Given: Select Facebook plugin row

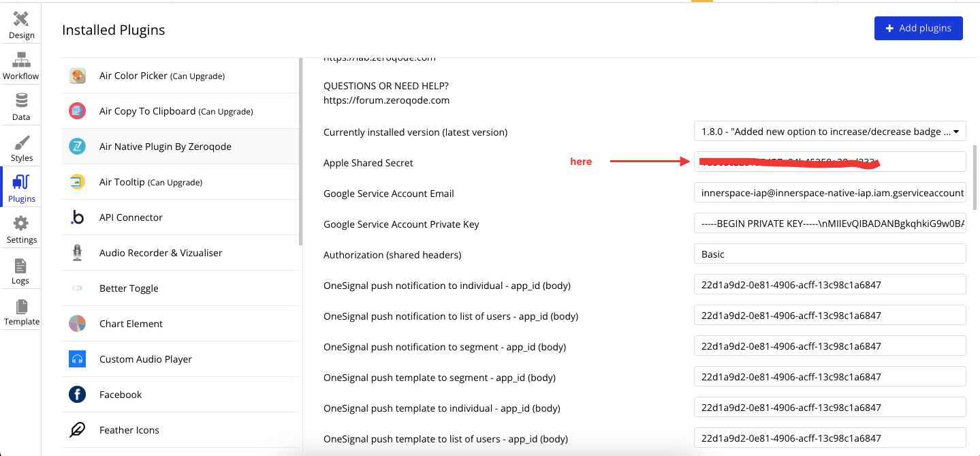Looking at the screenshot, I should tap(180, 395).
